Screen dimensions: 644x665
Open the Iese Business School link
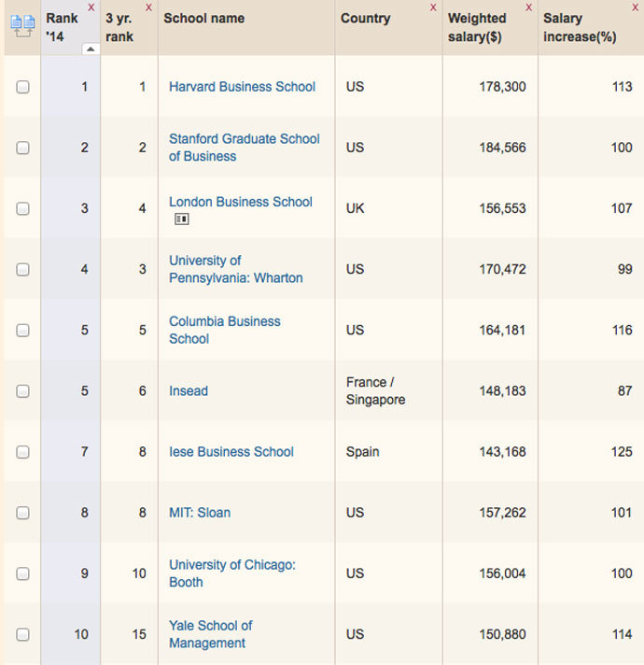click(231, 452)
